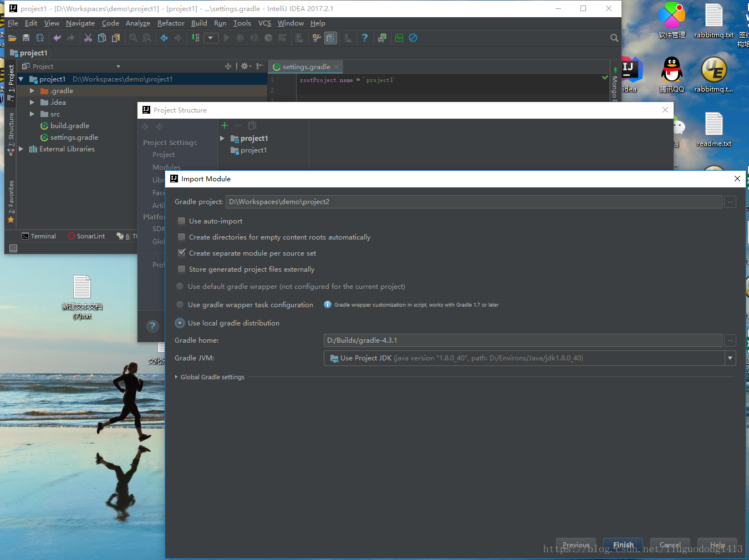Screen dimensions: 749x560
Task: Click the green monitor toolbar icon
Action: (399, 38)
